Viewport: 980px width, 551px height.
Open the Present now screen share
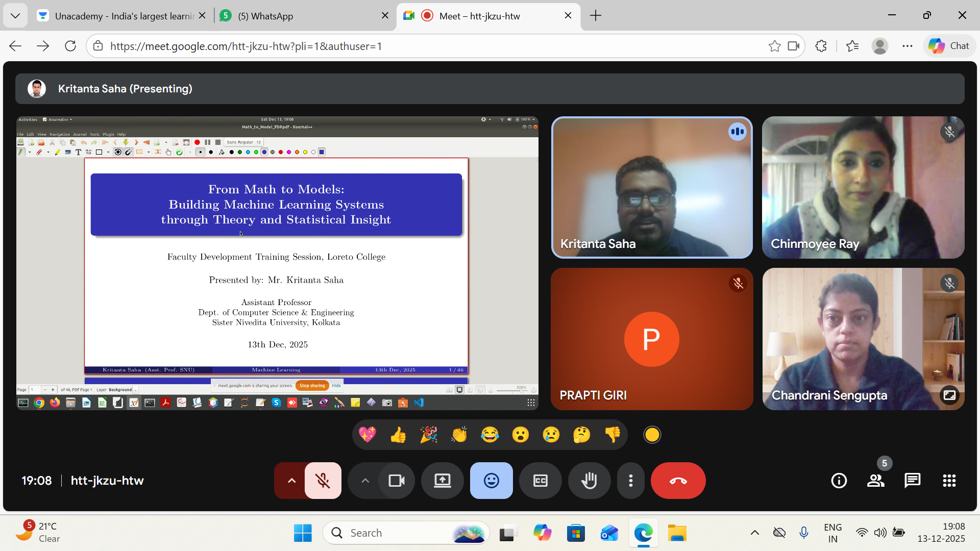coord(442,481)
